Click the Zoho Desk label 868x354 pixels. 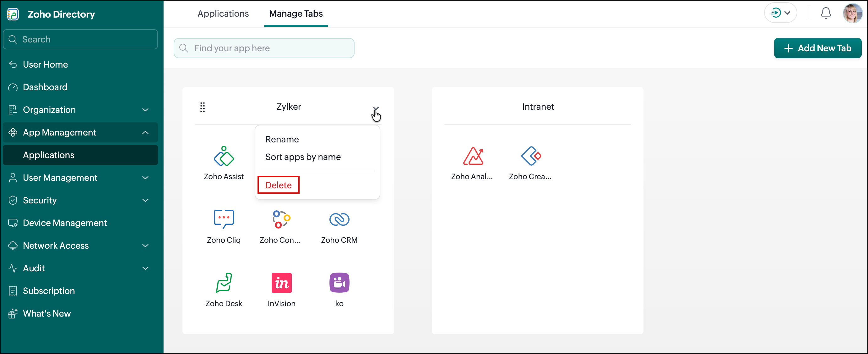[224, 303]
